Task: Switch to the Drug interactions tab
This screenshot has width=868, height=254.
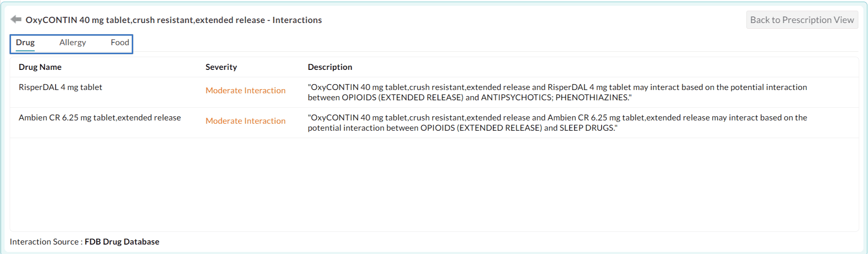Action: (25, 43)
